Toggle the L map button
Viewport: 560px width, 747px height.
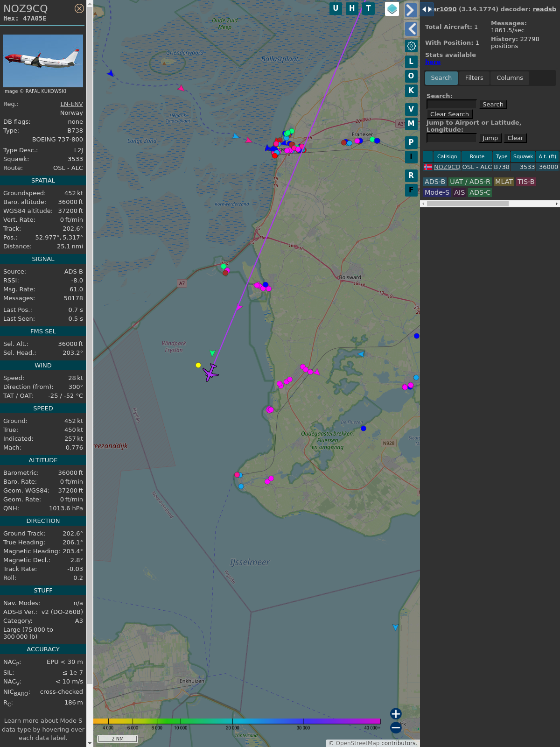(x=411, y=61)
